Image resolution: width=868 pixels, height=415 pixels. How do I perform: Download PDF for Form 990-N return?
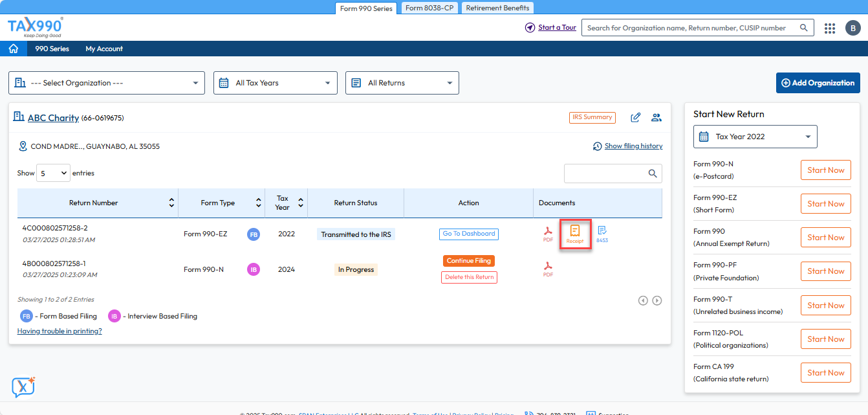coord(548,269)
